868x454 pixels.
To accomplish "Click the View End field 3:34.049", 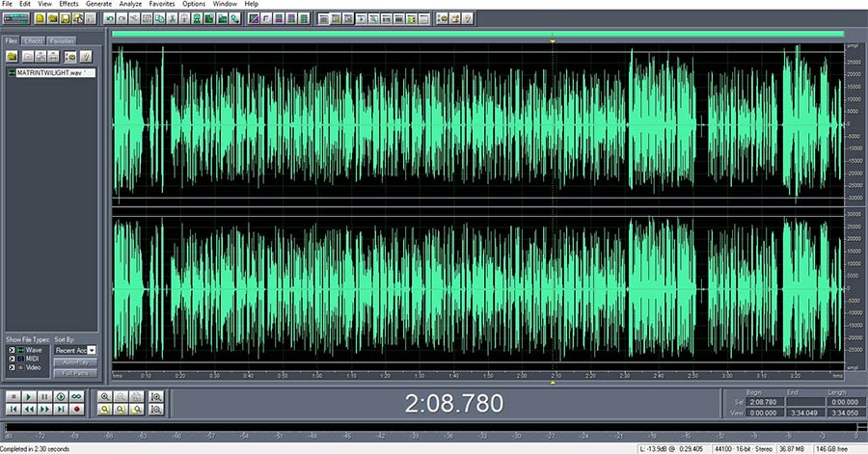I will (805, 413).
